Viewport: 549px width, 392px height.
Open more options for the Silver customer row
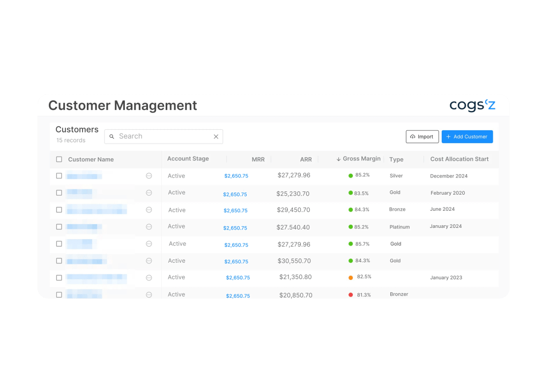point(149,176)
